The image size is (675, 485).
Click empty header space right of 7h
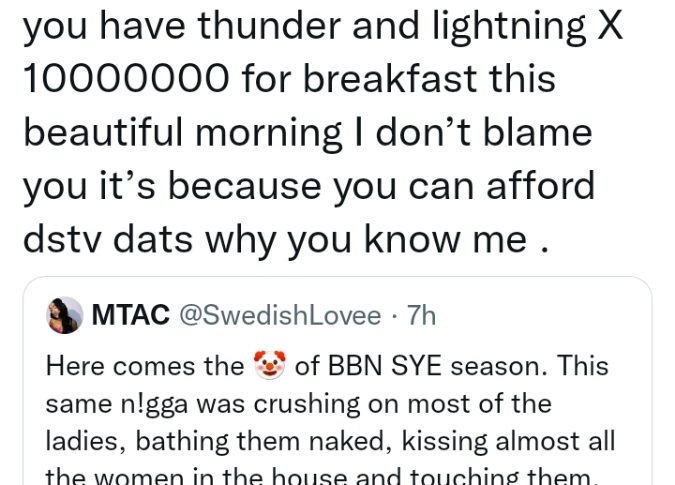(540, 316)
